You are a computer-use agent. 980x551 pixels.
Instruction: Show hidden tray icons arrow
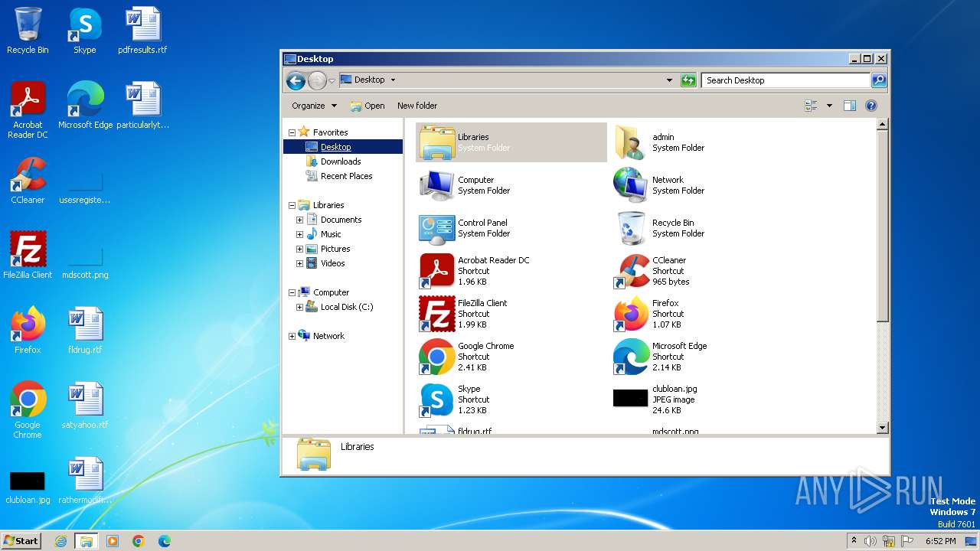click(854, 541)
